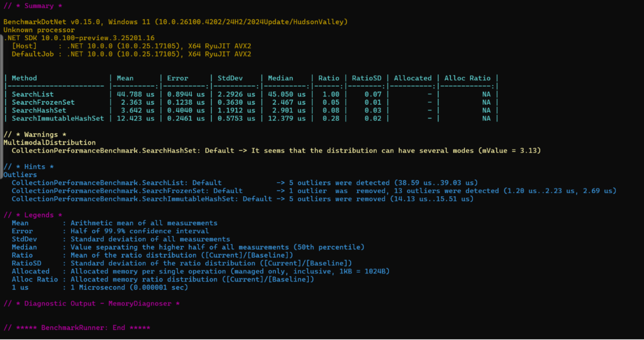Click the error value '0.4040 us'
Viewport: 644px width, 340px height.
coord(186,110)
